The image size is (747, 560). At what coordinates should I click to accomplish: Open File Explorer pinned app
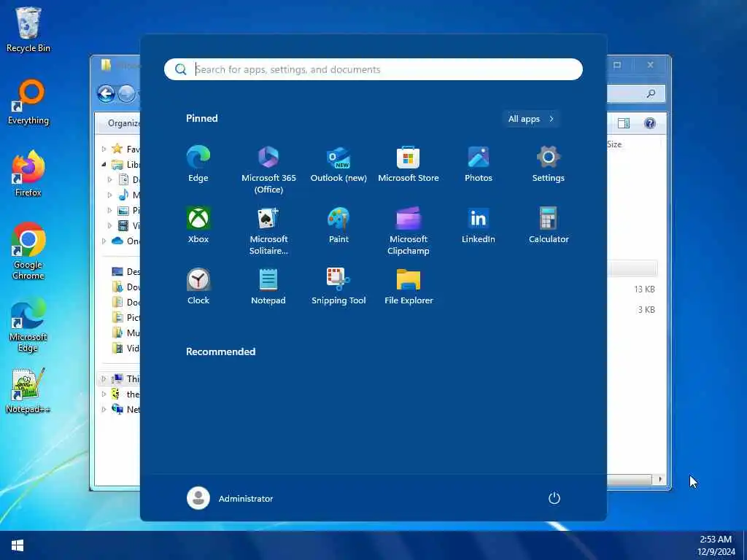point(409,287)
